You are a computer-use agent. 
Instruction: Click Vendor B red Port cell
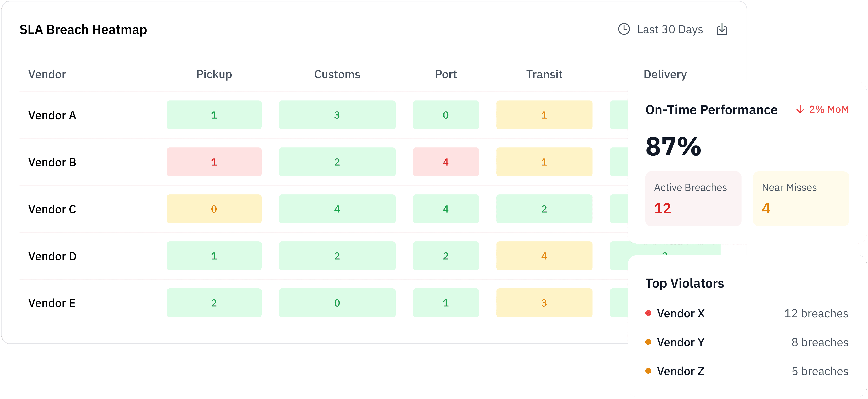point(445,162)
